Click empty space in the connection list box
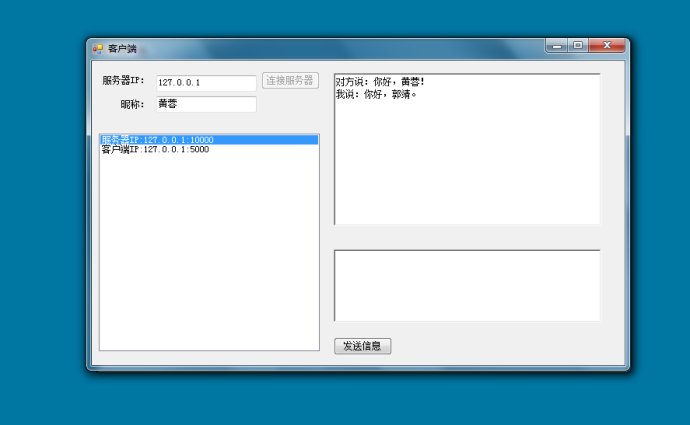Image resolution: width=690 pixels, height=425 pixels. (x=208, y=260)
